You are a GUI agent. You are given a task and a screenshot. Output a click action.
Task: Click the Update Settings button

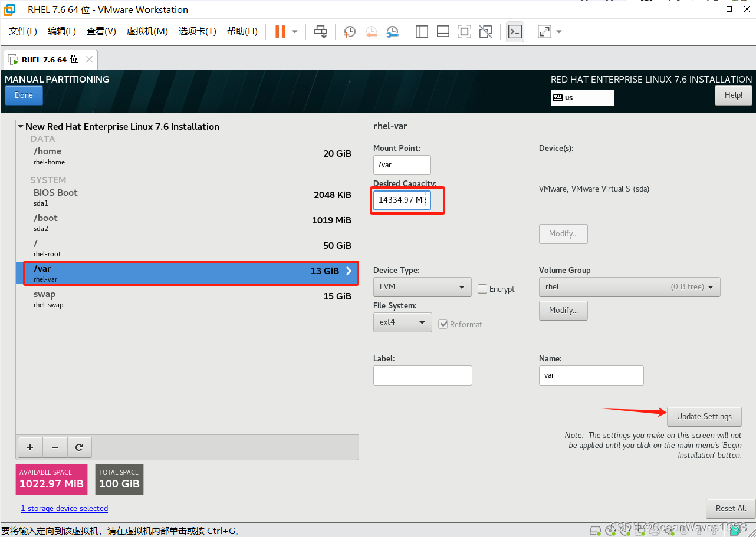tap(704, 416)
